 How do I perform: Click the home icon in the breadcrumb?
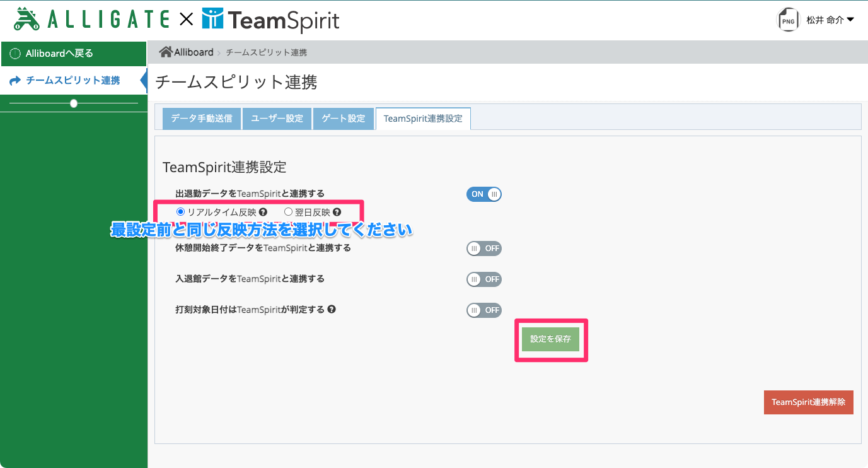(x=165, y=52)
